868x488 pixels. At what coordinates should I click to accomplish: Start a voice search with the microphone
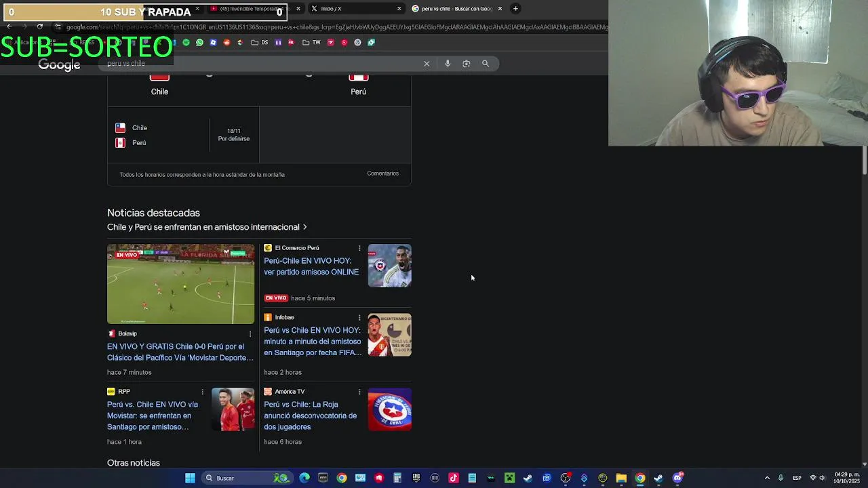tap(448, 64)
